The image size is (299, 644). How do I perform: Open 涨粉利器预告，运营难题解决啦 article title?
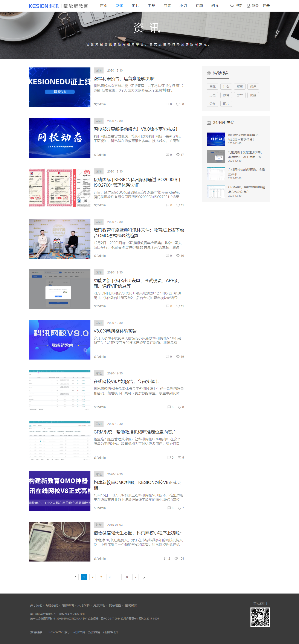tap(125, 79)
